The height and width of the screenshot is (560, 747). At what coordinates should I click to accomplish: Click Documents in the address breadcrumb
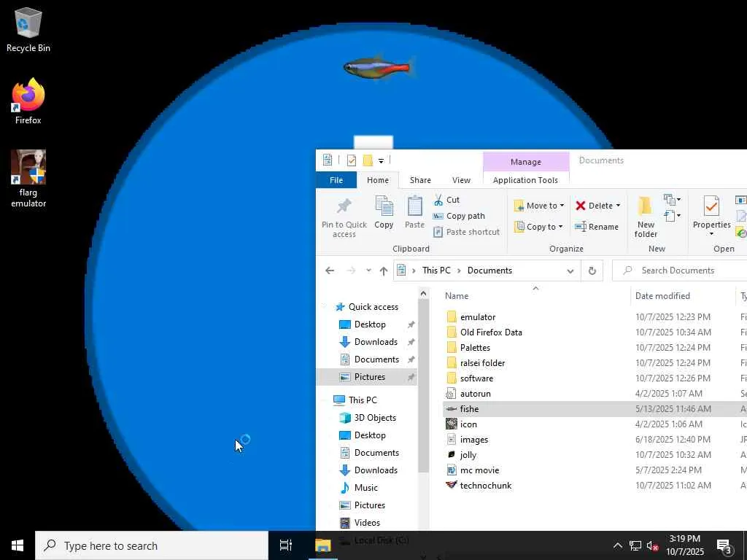tap(489, 271)
